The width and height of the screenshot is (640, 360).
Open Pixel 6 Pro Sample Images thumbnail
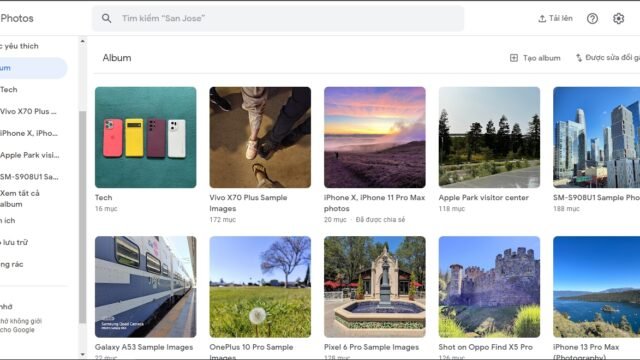375,287
